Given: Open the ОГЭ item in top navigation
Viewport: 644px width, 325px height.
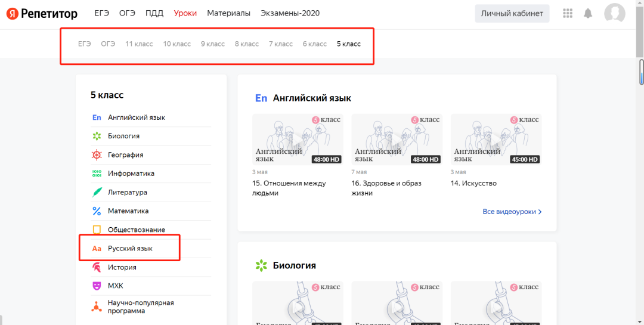Looking at the screenshot, I should [x=128, y=13].
